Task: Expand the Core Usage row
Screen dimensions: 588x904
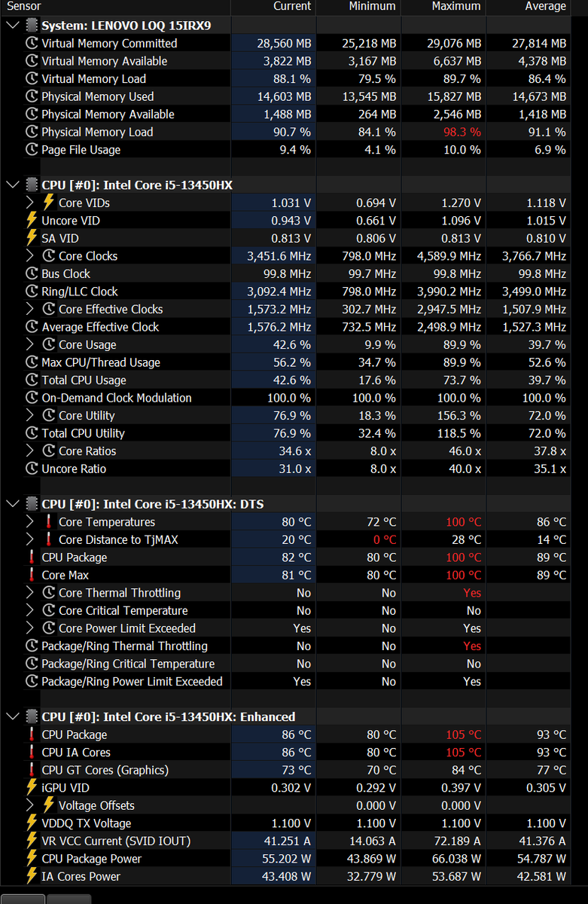Action: [x=30, y=344]
